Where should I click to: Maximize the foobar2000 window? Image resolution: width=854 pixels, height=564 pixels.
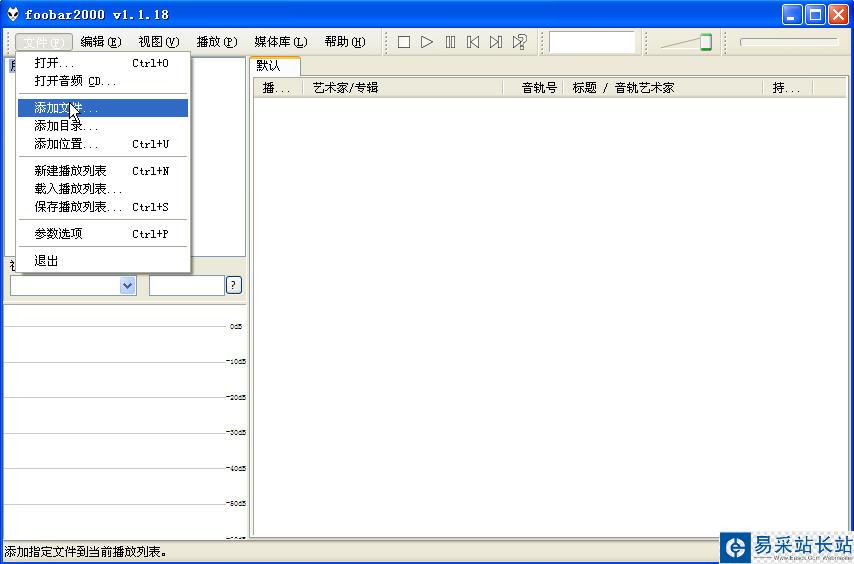coord(815,15)
